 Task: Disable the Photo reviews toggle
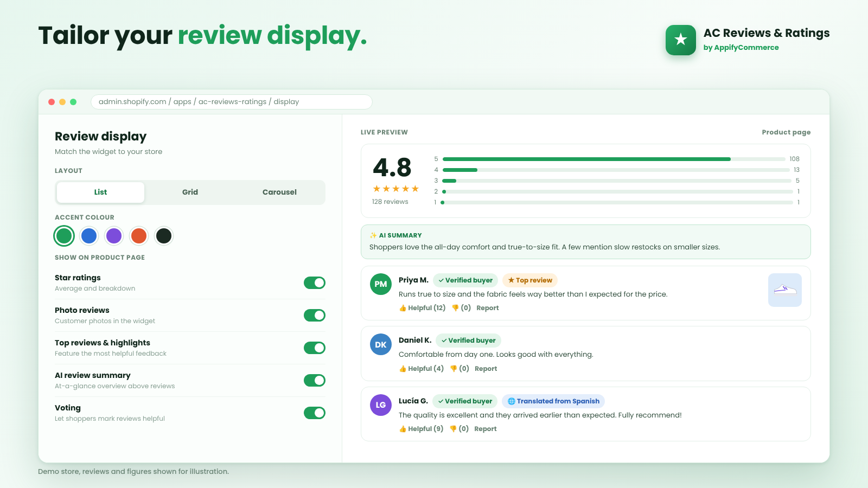pyautogui.click(x=315, y=315)
